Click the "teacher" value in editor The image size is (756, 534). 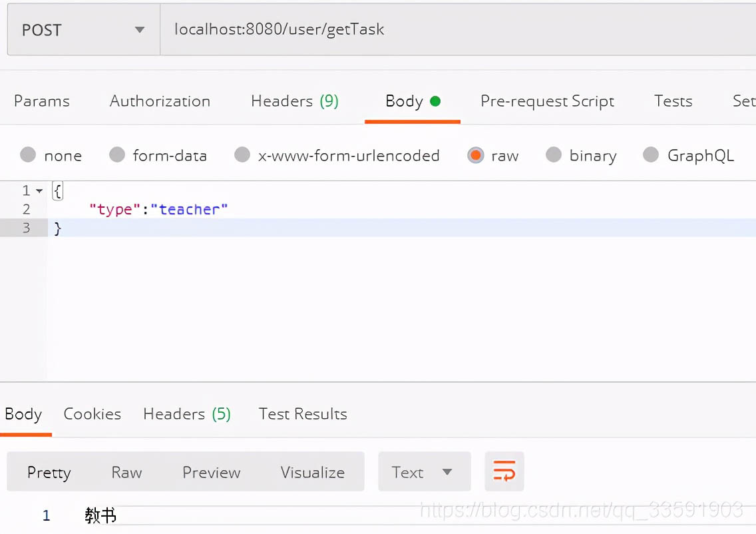pyautogui.click(x=189, y=209)
